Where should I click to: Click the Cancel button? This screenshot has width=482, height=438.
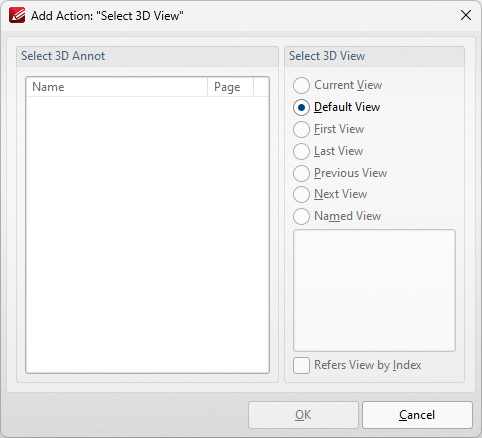click(417, 415)
